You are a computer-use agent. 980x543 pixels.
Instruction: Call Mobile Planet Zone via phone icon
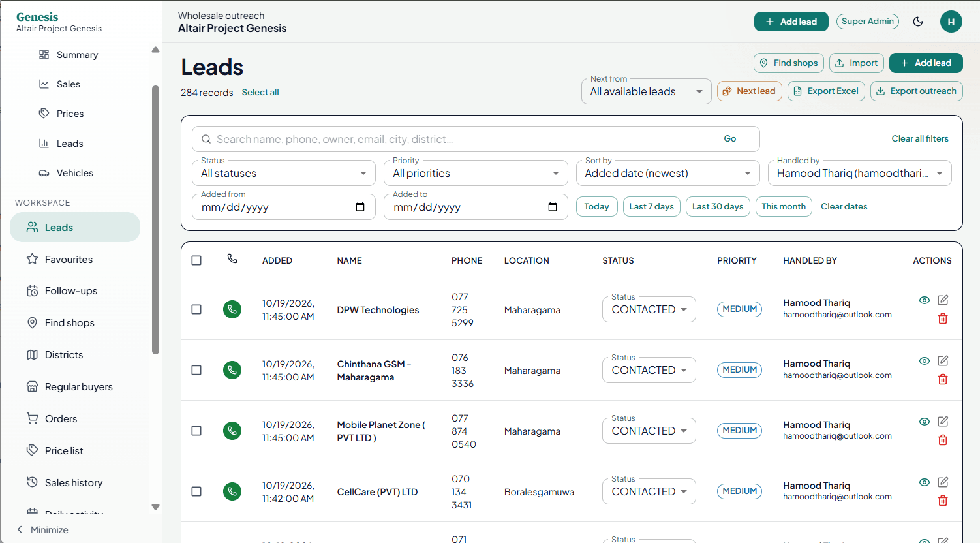click(x=232, y=431)
